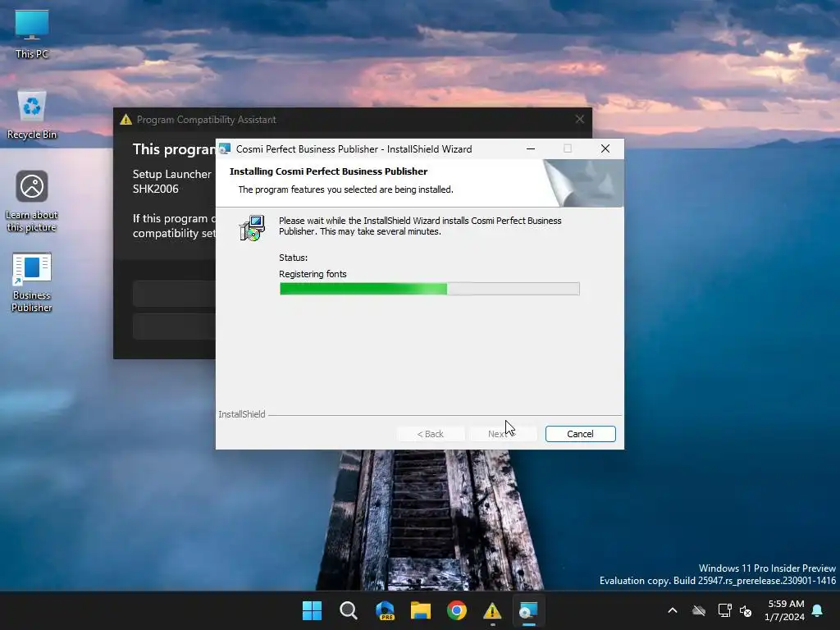Show hidden system tray icons
The width and height of the screenshot is (840, 630).
point(673,610)
